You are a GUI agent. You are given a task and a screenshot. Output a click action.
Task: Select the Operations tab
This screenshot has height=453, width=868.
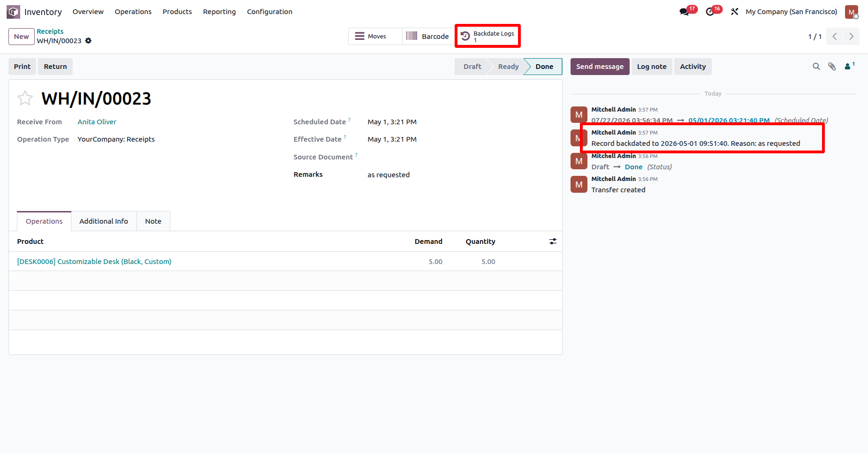[44, 221]
